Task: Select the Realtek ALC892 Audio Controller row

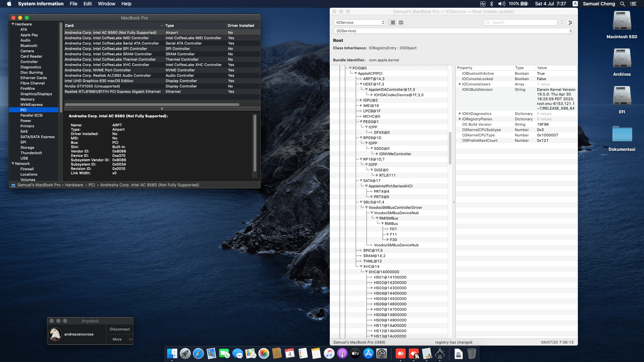Action: [x=162, y=75]
